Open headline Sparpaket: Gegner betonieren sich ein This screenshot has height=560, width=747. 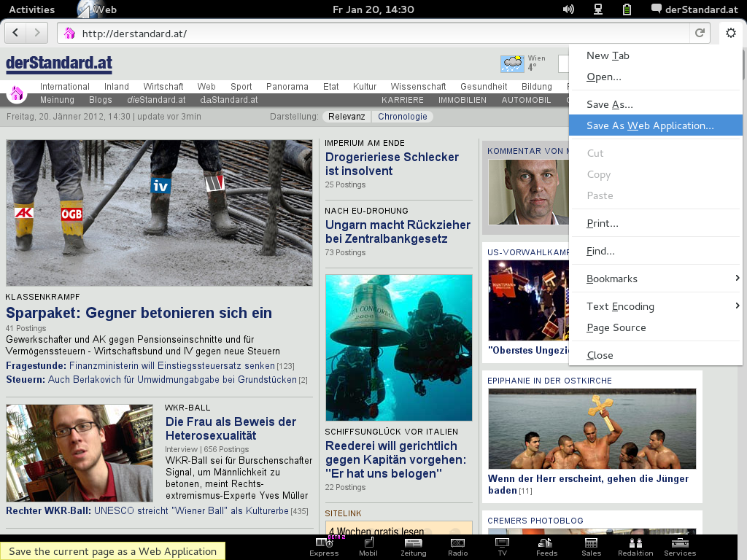(139, 313)
